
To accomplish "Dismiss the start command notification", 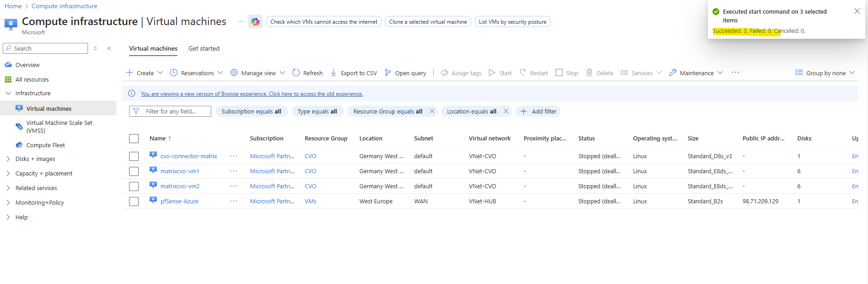I will [857, 11].
